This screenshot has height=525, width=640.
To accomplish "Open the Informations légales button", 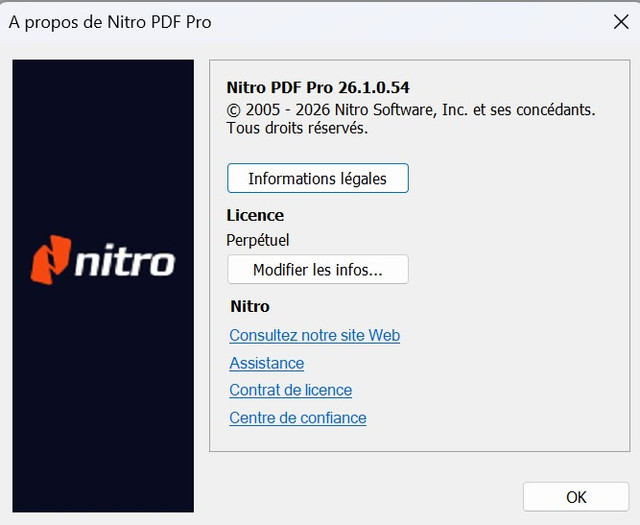I will [x=318, y=178].
